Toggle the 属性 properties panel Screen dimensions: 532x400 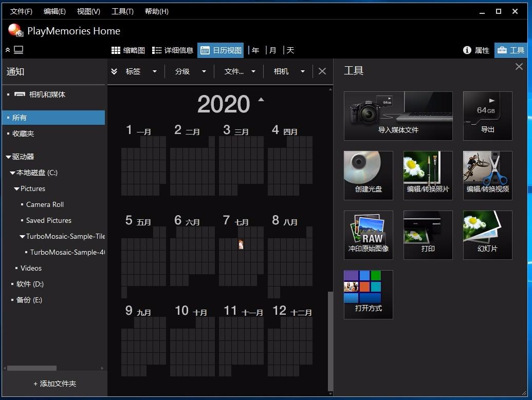pos(476,50)
